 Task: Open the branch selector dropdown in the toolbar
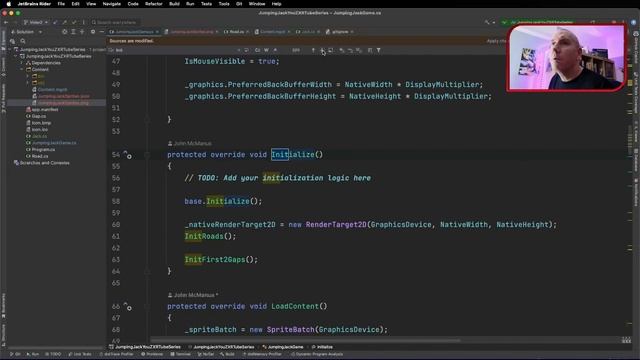pyautogui.click(x=36, y=22)
